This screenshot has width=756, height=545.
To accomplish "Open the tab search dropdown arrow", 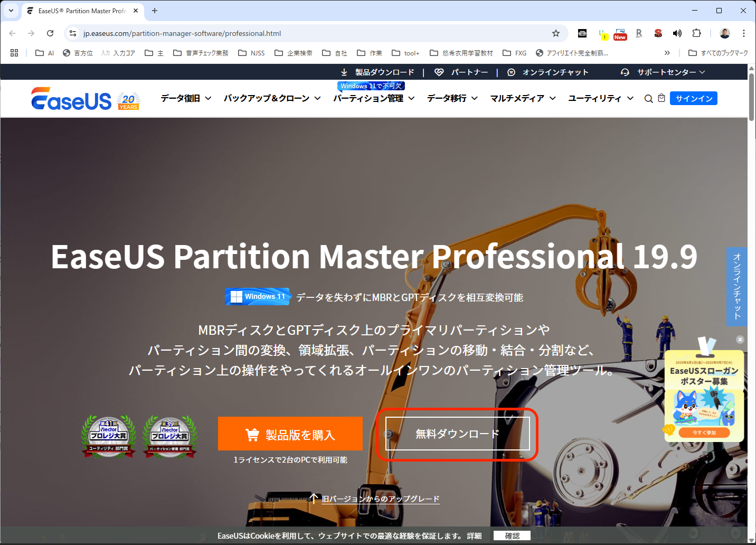I will coord(11,11).
